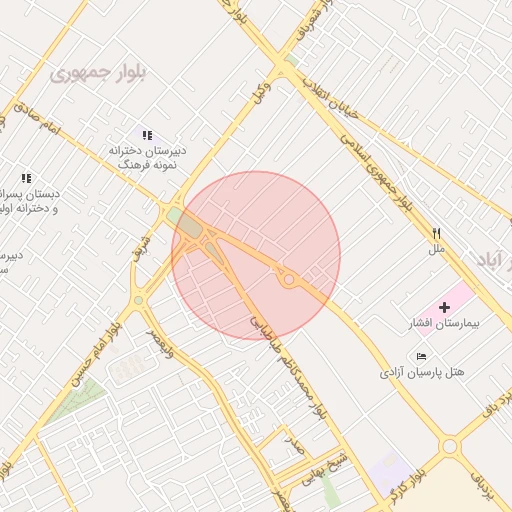
Task: Click the school icon above دبستان پسرانه
Action: coord(26,178)
